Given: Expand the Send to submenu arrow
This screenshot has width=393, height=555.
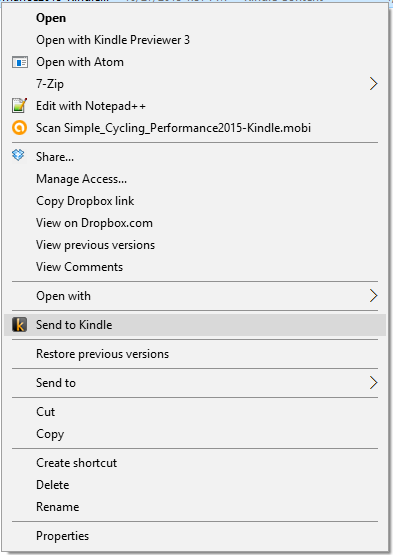Looking at the screenshot, I should tap(374, 383).
